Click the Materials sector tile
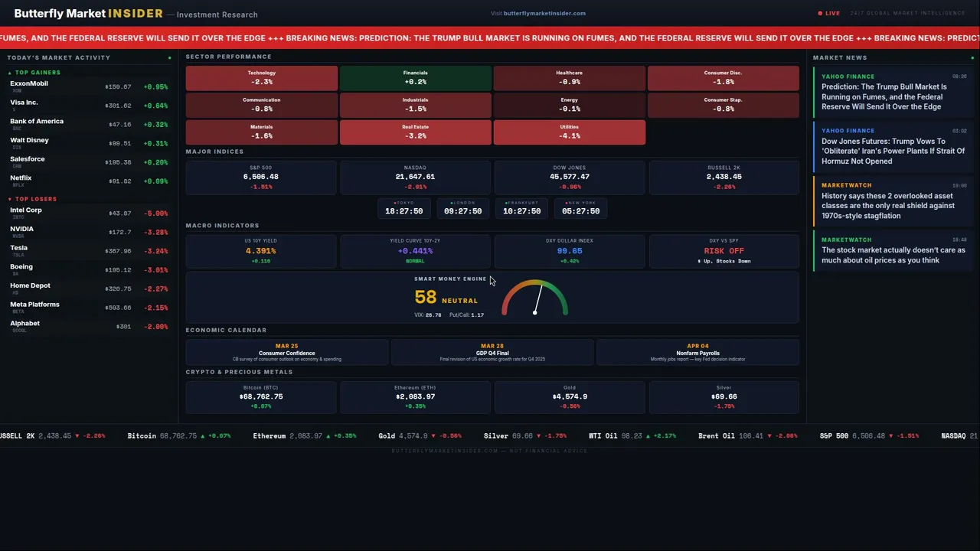 (x=261, y=132)
